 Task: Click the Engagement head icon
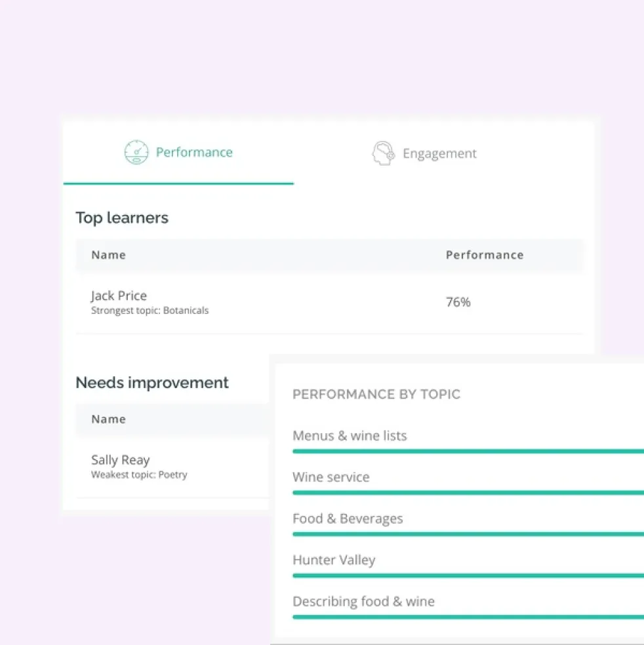point(384,153)
